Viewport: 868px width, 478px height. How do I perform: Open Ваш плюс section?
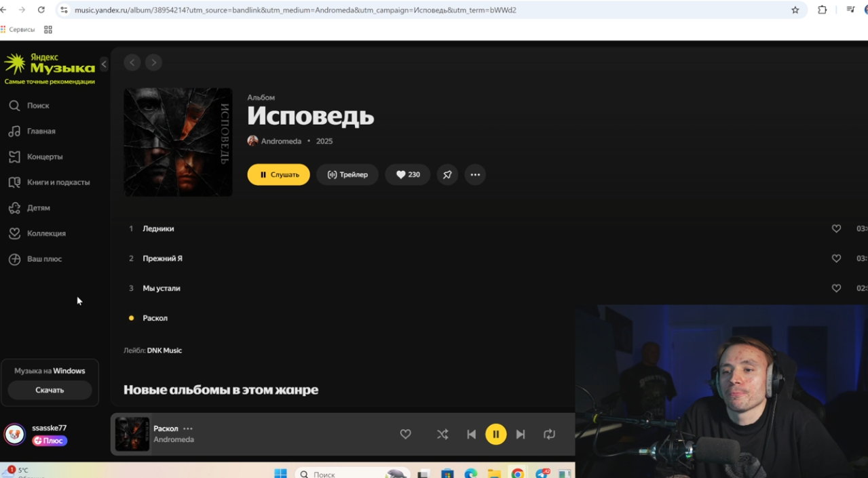point(35,259)
